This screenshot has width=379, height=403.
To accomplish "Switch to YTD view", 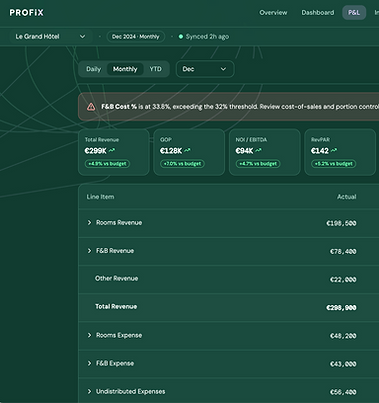I will pyautogui.click(x=155, y=69).
